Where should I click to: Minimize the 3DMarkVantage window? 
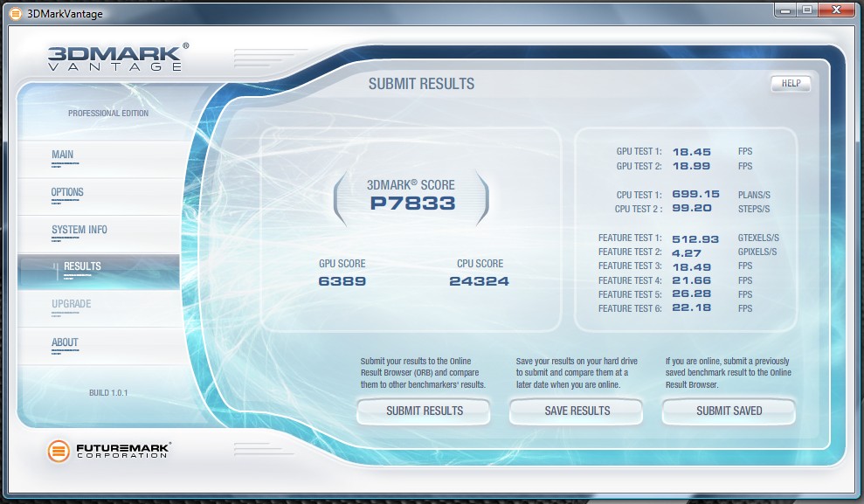(785, 10)
